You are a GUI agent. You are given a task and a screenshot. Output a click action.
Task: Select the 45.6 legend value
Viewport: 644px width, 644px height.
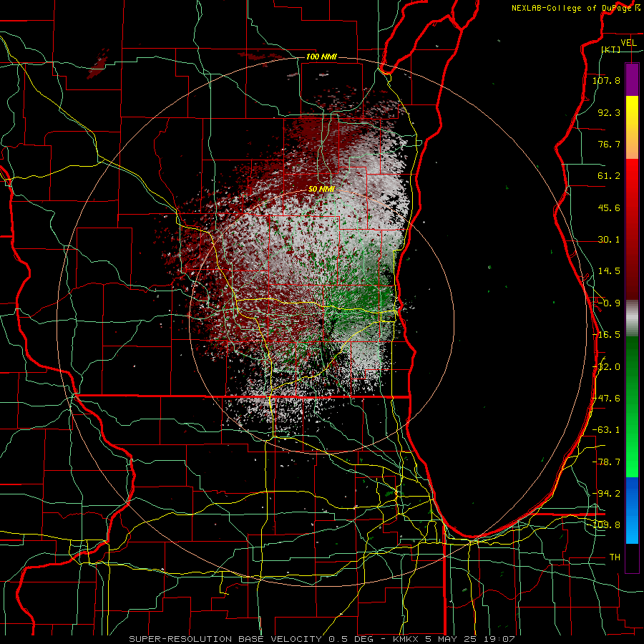point(609,208)
